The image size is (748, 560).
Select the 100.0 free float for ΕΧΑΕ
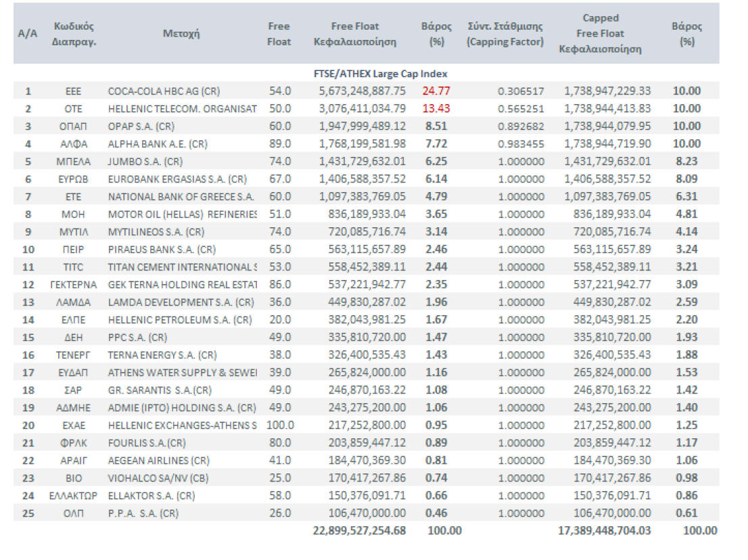point(279,425)
